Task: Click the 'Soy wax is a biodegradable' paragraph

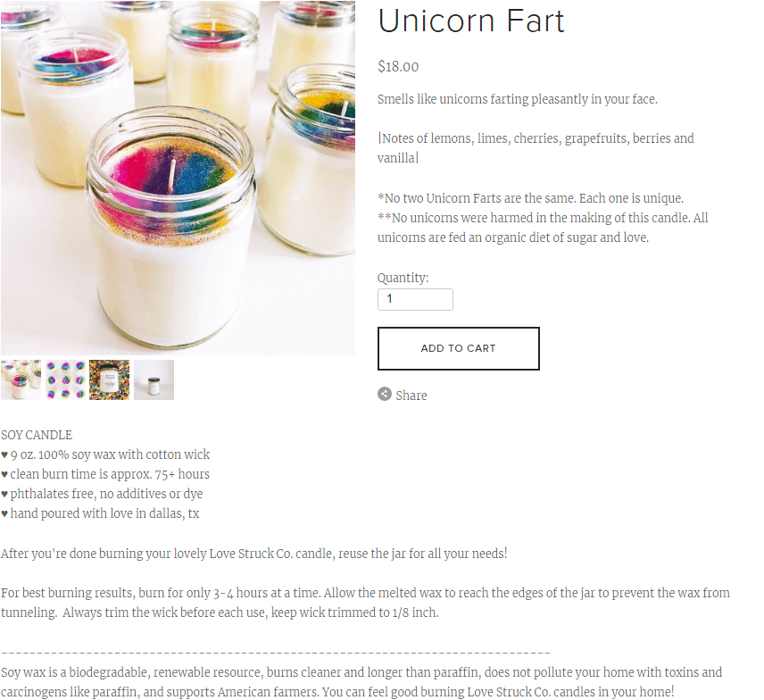Action: coord(361,682)
